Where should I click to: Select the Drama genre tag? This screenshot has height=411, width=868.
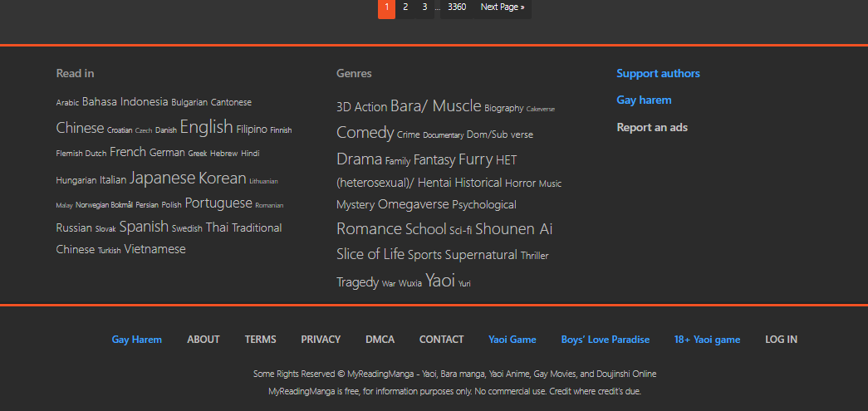pyautogui.click(x=359, y=159)
